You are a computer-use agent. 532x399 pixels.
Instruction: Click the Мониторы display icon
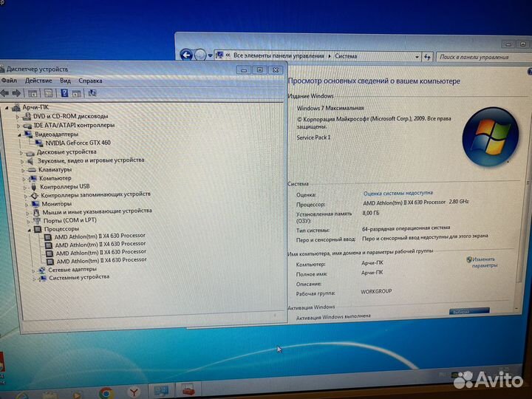click(35, 204)
